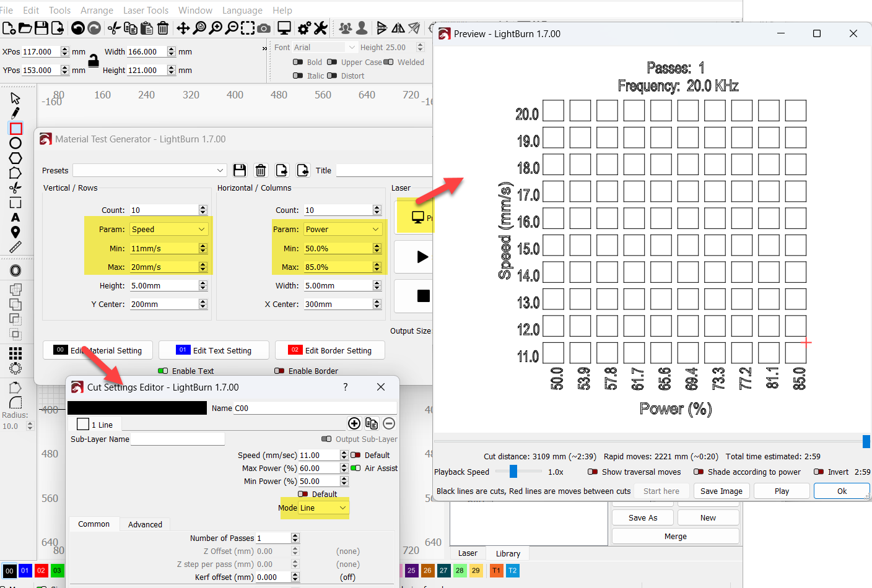Toggle Output Sub-Layer switch
Viewport: 872px width, 588px height.
[326, 439]
